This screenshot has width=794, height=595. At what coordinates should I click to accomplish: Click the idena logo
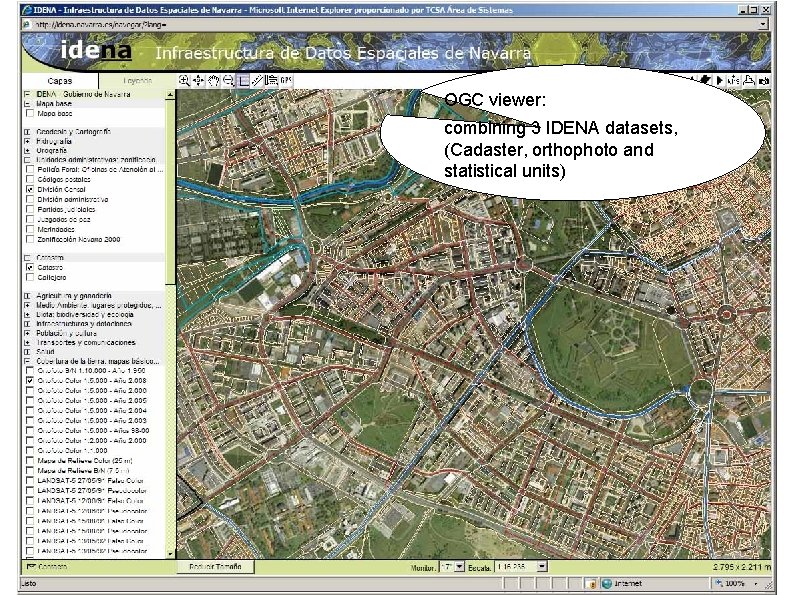click(96, 50)
